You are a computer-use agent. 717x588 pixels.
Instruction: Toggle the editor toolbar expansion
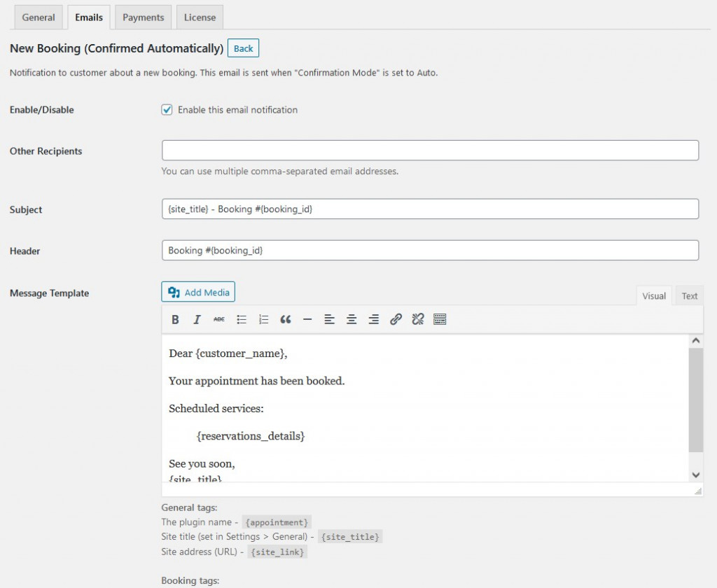pos(440,320)
